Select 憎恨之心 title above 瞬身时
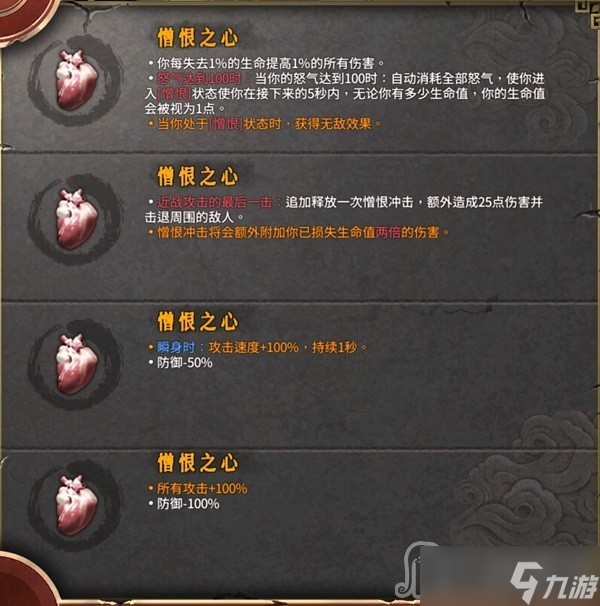 pos(198,322)
